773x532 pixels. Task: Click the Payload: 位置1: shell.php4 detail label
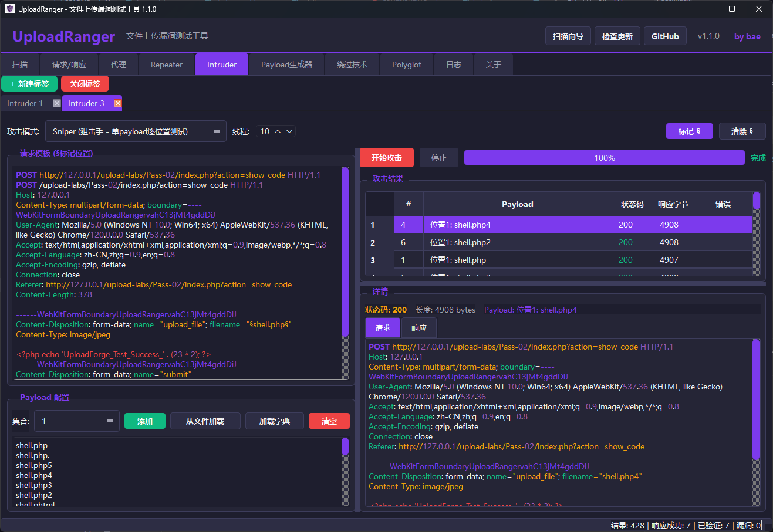pos(531,310)
